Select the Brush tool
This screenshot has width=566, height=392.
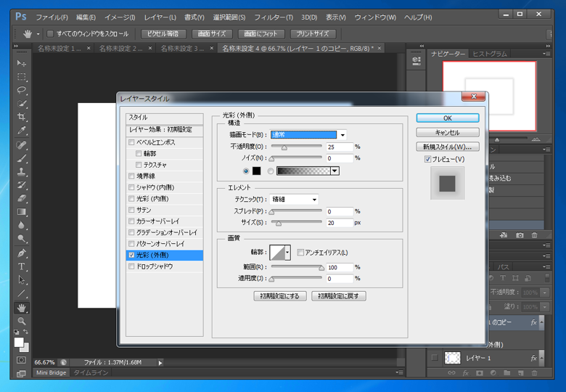22,158
